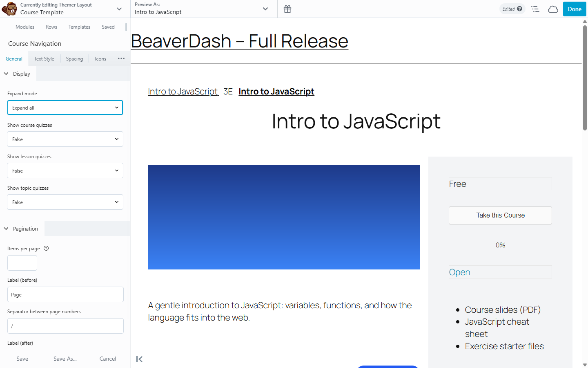The image size is (588, 368).
Task: Click the Save button
Action: pos(22,359)
